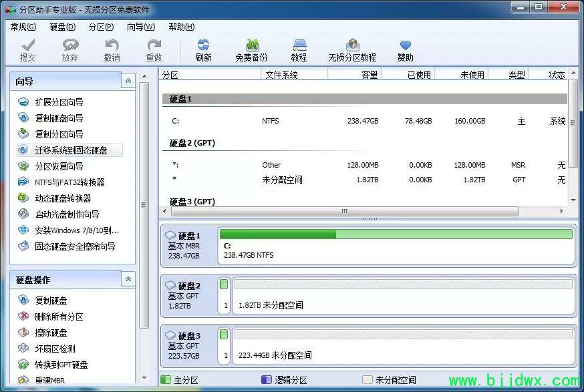The height and width of the screenshot is (392, 584).
Task: Click the 放弃 (Discard) toolbar icon
Action: (x=70, y=50)
